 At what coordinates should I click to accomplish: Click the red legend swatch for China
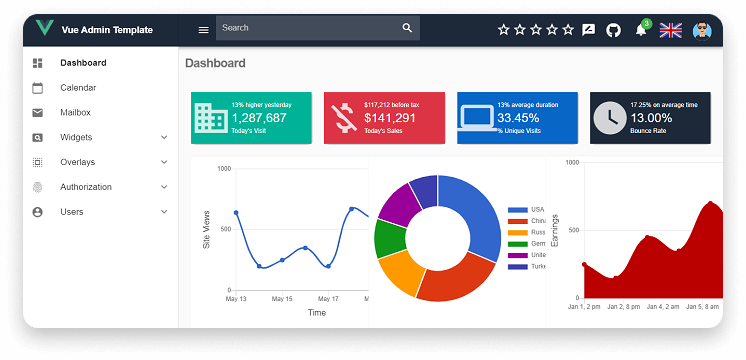pyautogui.click(x=518, y=221)
